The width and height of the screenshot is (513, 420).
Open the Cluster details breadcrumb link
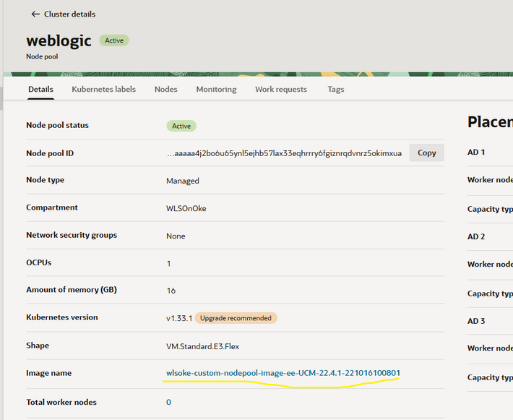[x=69, y=14]
